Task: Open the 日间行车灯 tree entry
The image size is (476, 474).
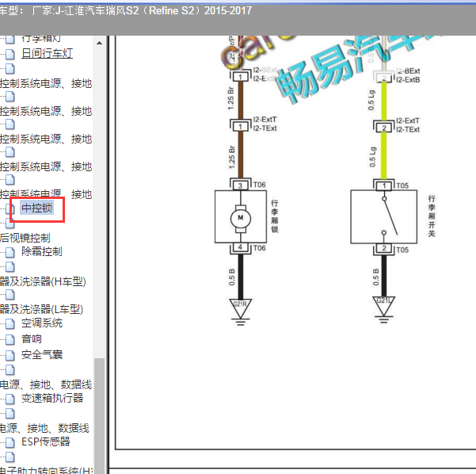Action: coord(47,53)
